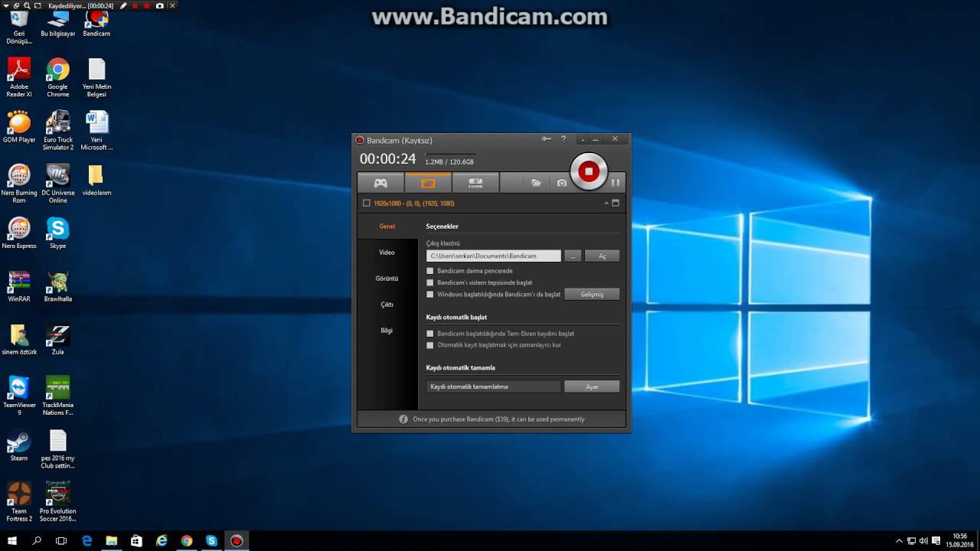Viewport: 980px width, 551px height.
Task: Click the window-select icon on recording bar
Action: pyautogui.click(x=16, y=5)
